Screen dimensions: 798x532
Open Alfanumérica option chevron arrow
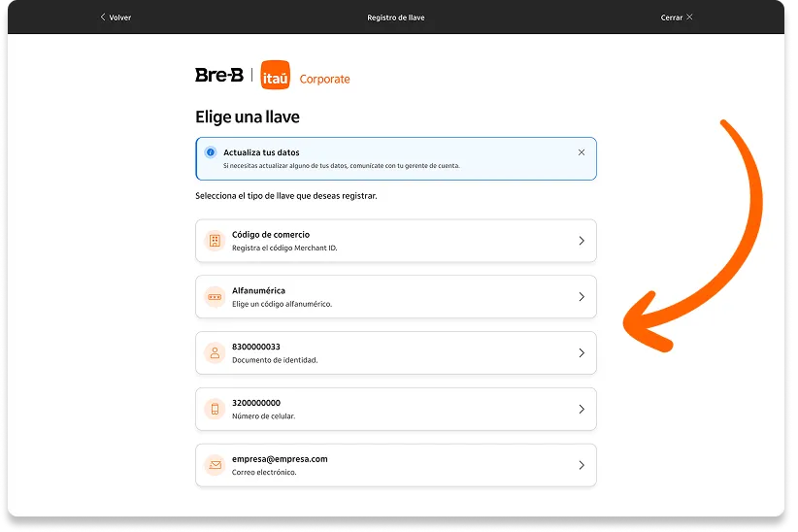(x=582, y=297)
